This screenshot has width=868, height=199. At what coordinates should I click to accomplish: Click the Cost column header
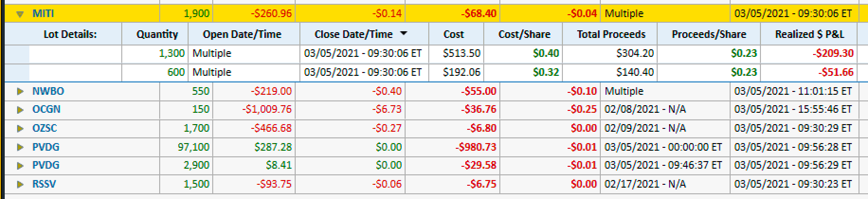tap(453, 34)
